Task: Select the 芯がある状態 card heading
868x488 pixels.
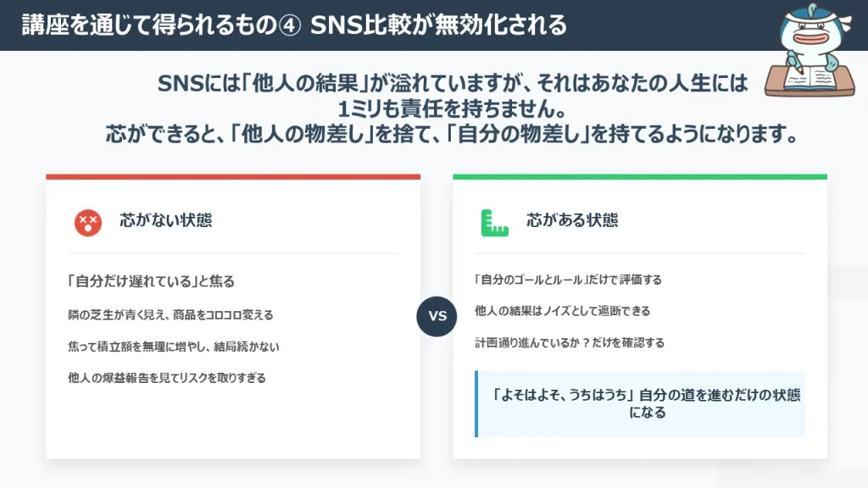Action: (x=572, y=220)
